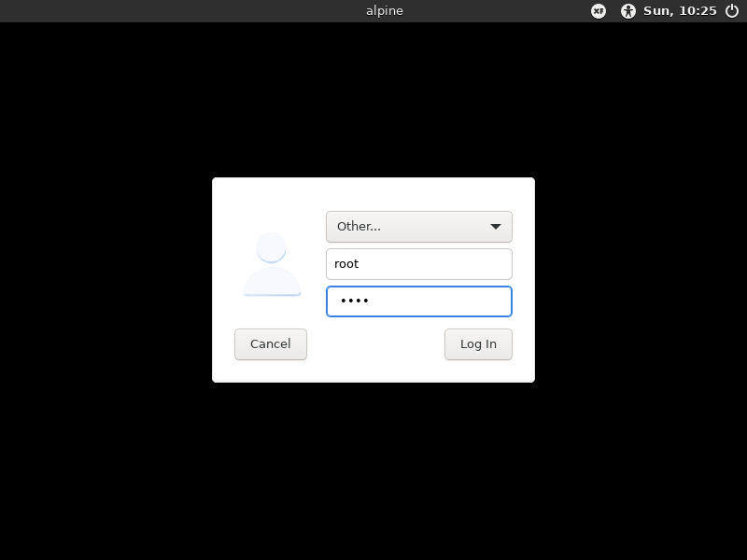Viewport: 747px width, 560px height.
Task: Select the highlighted password box with dots
Action: tap(418, 301)
